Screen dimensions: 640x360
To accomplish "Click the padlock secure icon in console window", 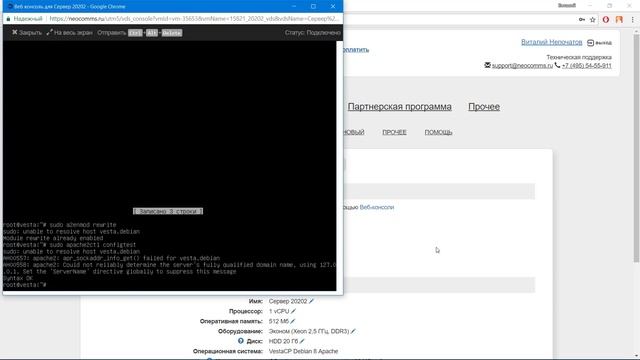I will coord(8,19).
